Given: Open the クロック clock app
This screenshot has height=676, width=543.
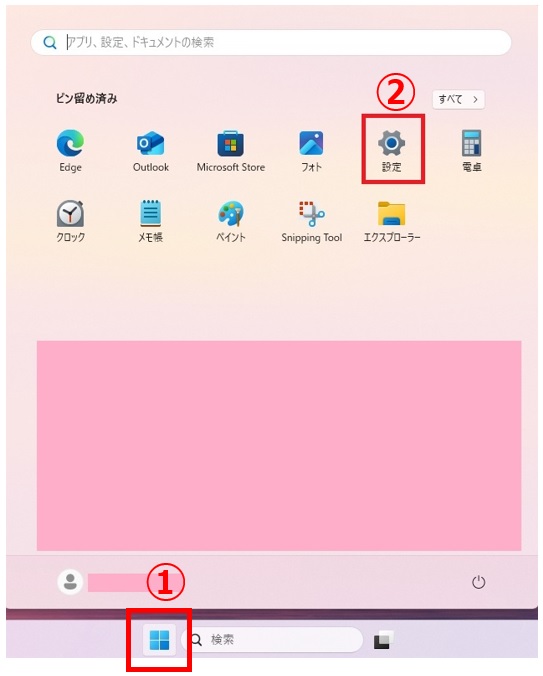Looking at the screenshot, I should (70, 221).
